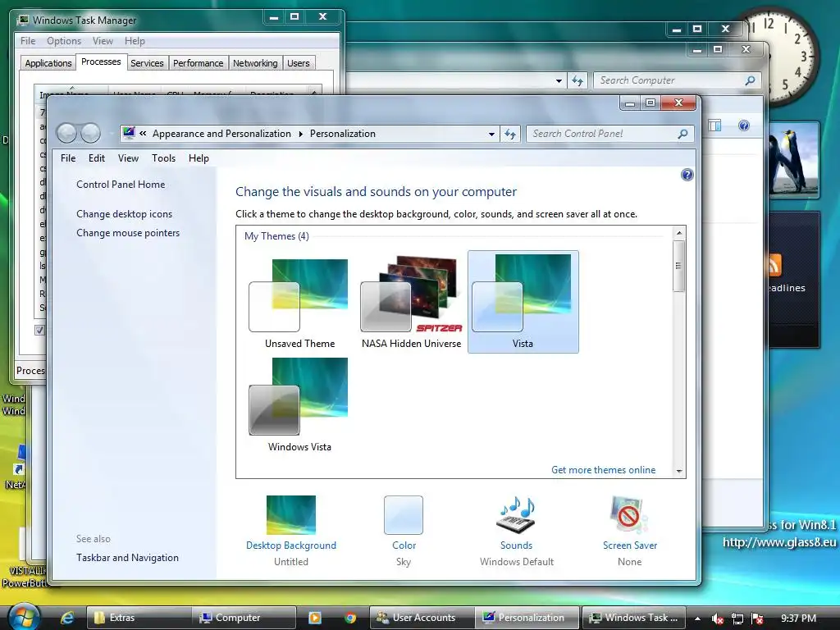
Task: Open the media player taskbar icon
Action: (x=315, y=618)
